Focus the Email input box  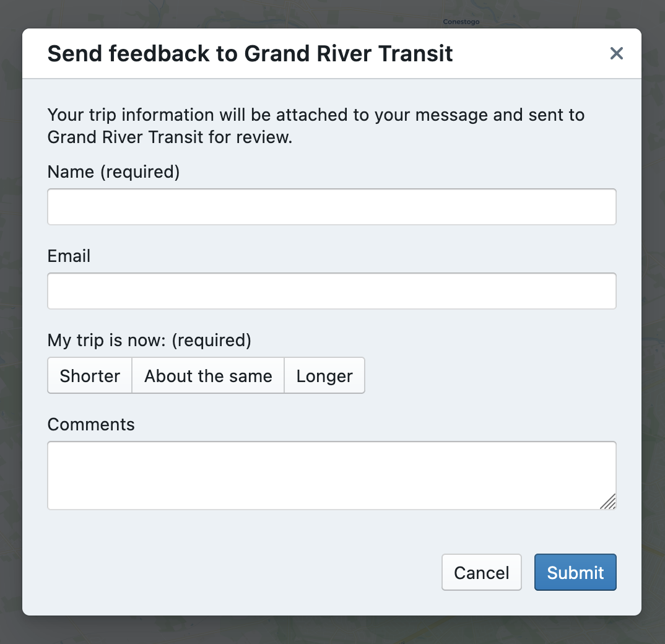pyautogui.click(x=332, y=291)
